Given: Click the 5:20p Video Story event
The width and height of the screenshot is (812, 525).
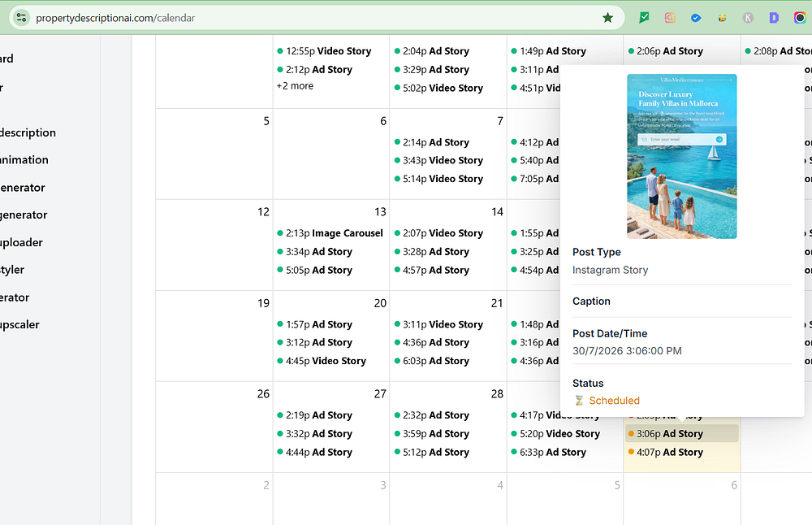Looking at the screenshot, I should coord(555,434).
